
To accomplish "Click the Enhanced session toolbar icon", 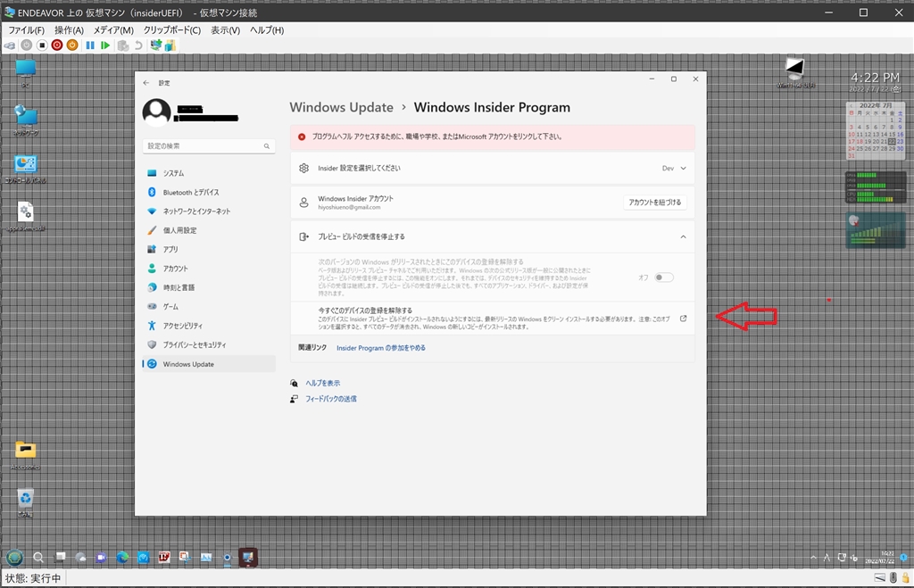I will tap(155, 46).
